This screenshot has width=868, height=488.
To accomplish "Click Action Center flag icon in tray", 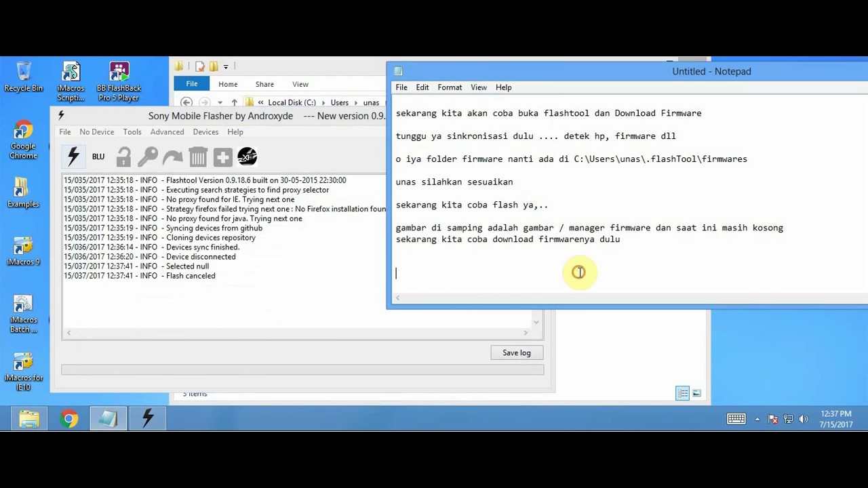I will click(x=772, y=420).
